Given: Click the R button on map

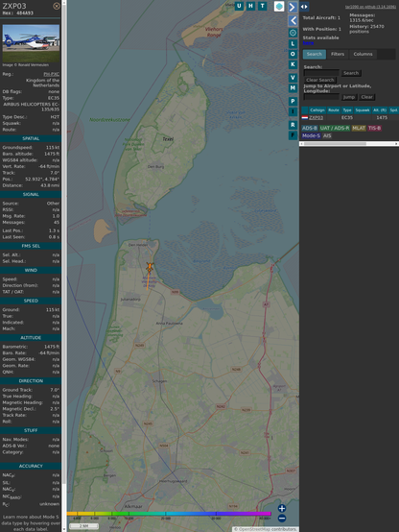Looking at the screenshot, I should 293,125.
